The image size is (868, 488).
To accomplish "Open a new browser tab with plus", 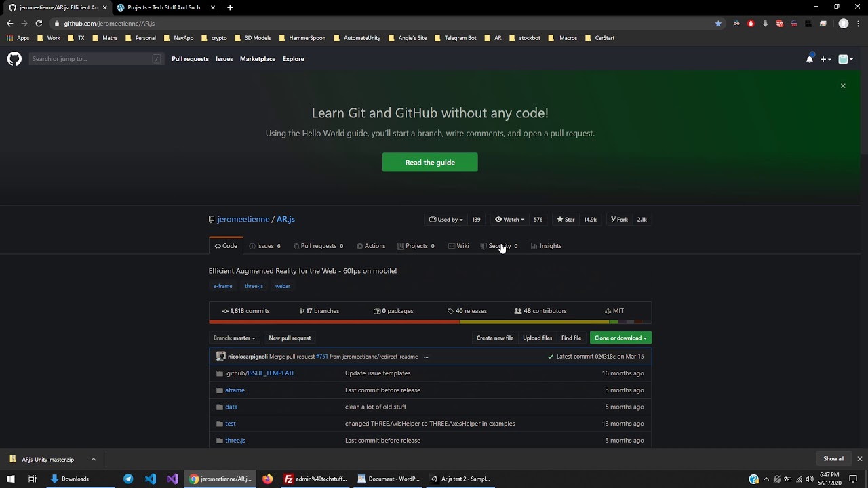I will tap(230, 7).
